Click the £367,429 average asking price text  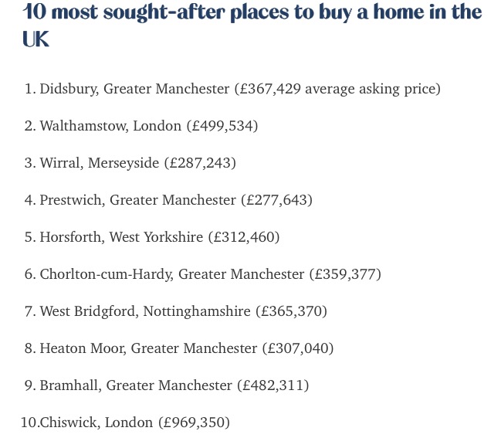pyautogui.click(x=337, y=89)
